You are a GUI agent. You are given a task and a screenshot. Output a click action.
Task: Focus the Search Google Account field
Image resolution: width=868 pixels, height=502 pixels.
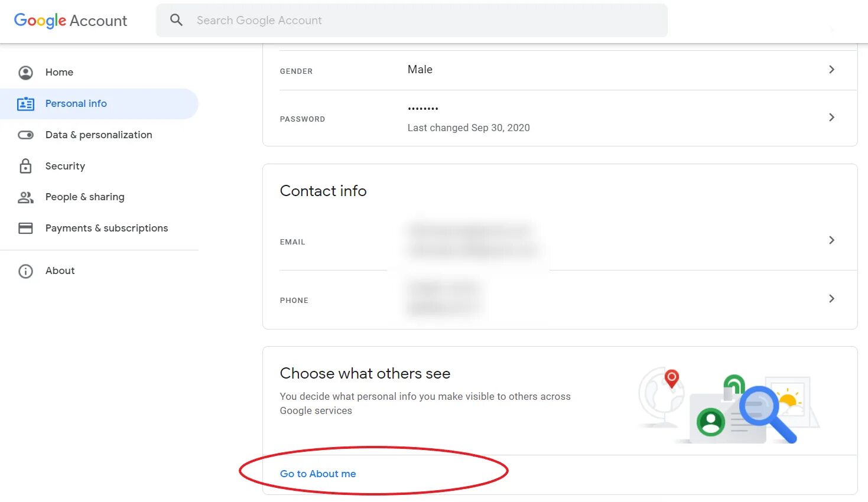[x=412, y=21]
